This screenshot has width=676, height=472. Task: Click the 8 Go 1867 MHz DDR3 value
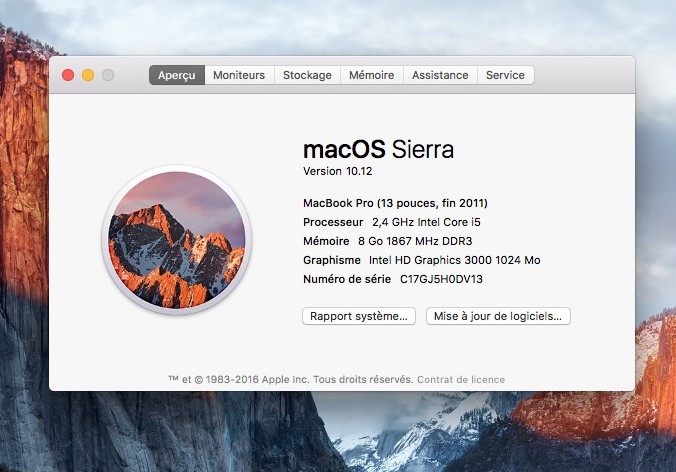tap(415, 241)
